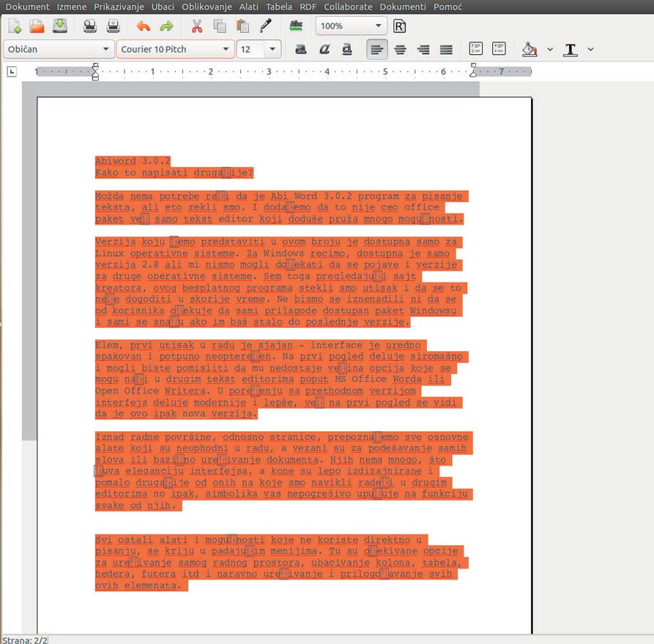Insert a numbered list
The width and height of the screenshot is (654, 644).
[x=476, y=49]
